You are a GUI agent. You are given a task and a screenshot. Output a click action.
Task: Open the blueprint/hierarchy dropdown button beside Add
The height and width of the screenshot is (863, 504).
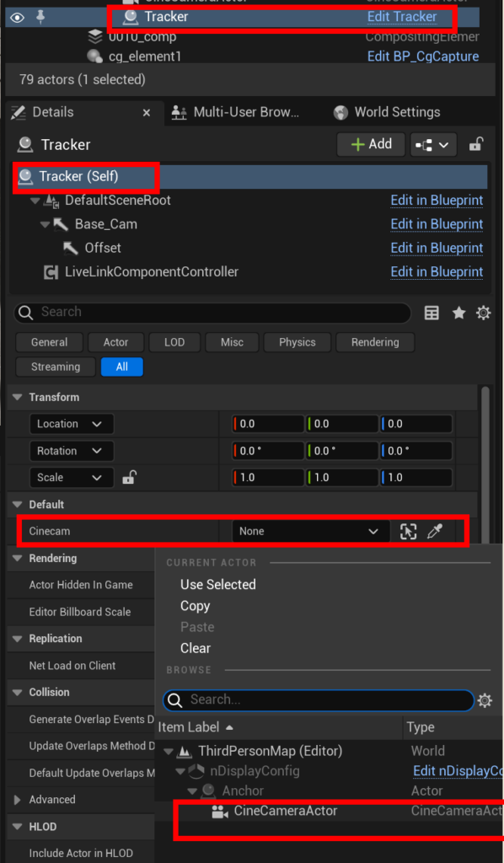(433, 145)
